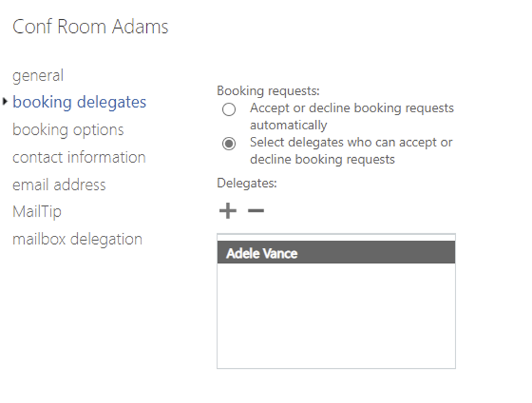
Task: Navigate to the email address settings
Action: click(59, 184)
